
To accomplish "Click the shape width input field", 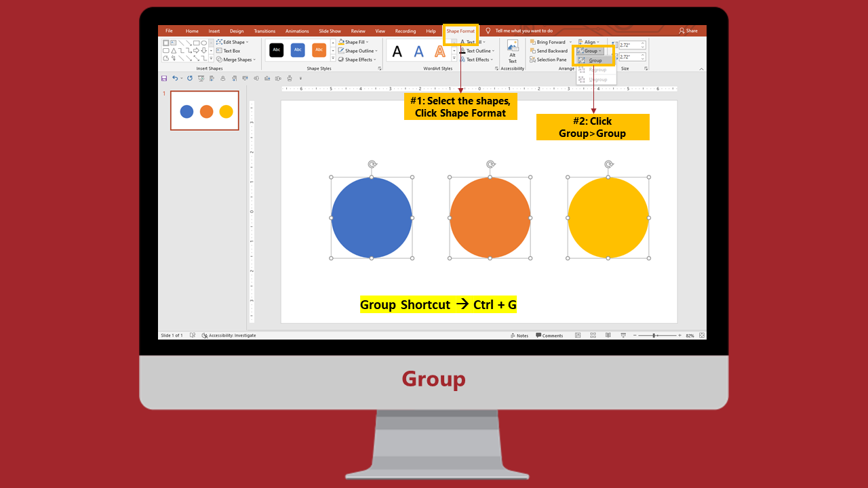I will [632, 57].
